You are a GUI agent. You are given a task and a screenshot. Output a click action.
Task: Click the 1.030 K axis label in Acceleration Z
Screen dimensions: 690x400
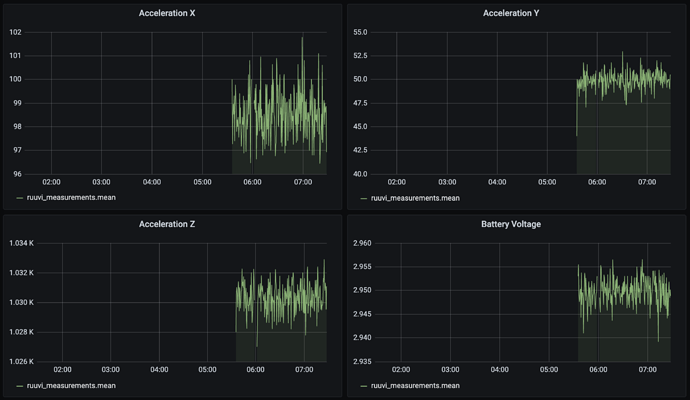(22, 302)
